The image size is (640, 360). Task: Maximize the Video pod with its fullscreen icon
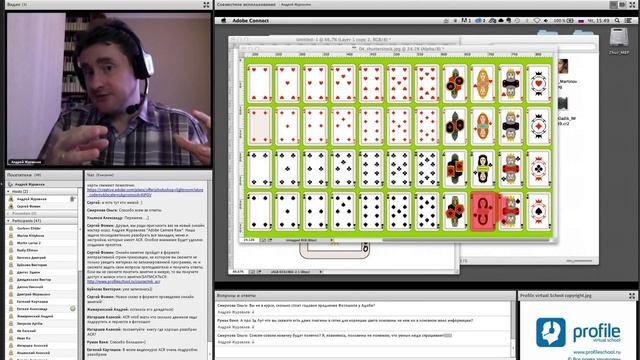point(206,4)
